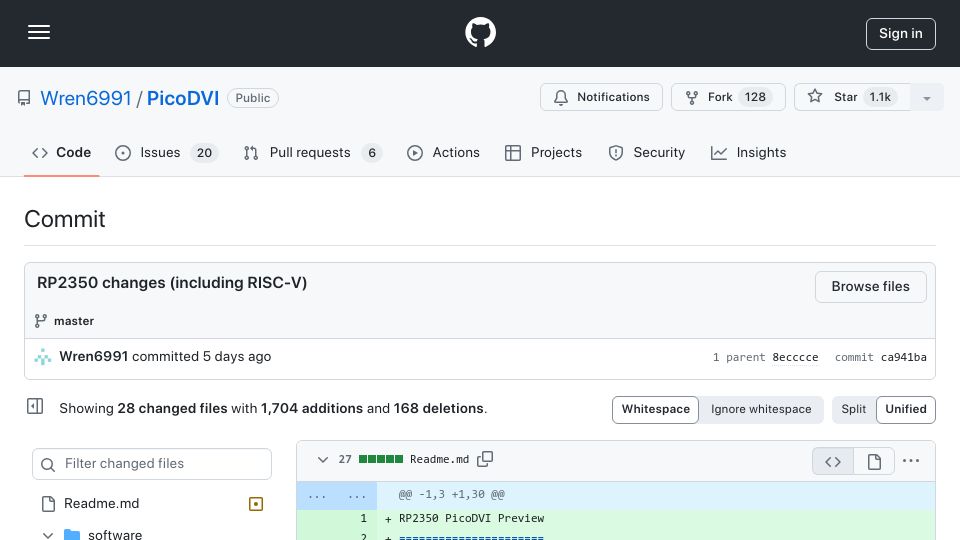The image size is (960, 540).
Task: Open the Wren6991 owner profile link
Action: coord(86,98)
